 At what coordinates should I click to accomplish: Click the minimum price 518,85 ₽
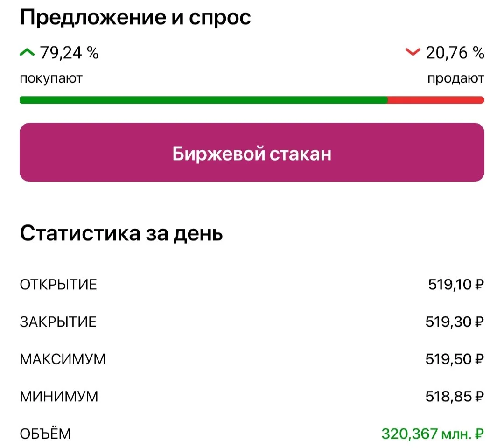pos(455,396)
